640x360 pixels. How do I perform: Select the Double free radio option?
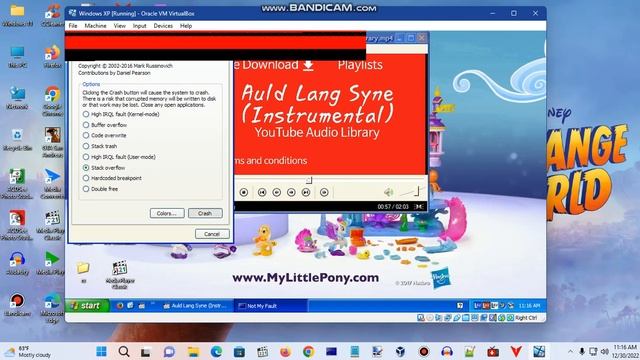tap(100, 189)
